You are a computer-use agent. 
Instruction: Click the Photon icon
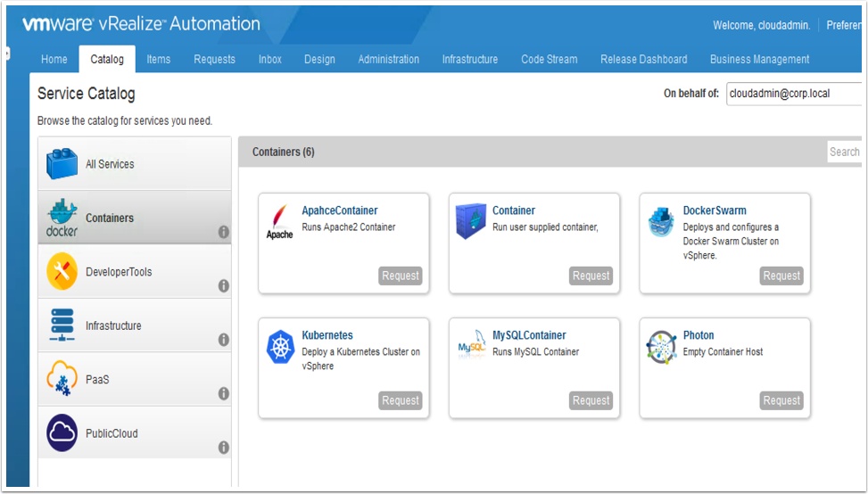pyautogui.click(x=662, y=347)
